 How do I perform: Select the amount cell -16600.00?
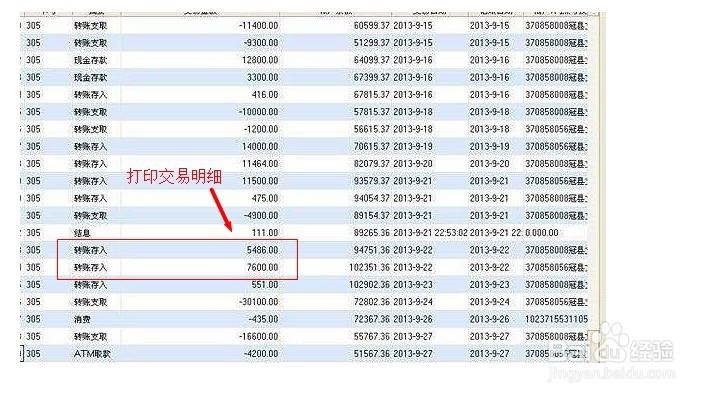tap(258, 337)
